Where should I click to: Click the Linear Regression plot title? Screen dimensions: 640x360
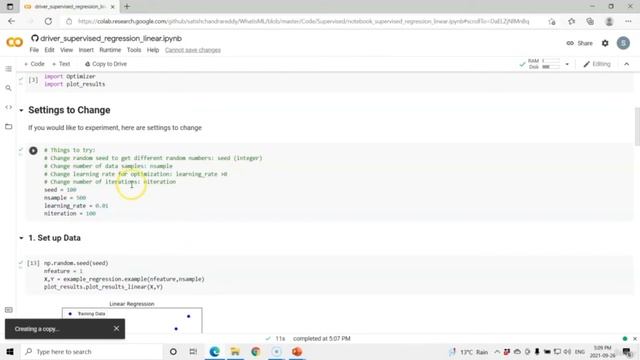coord(132,304)
